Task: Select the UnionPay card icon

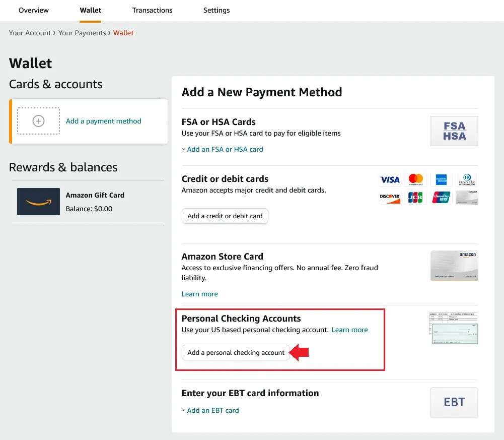Action: pos(441,197)
